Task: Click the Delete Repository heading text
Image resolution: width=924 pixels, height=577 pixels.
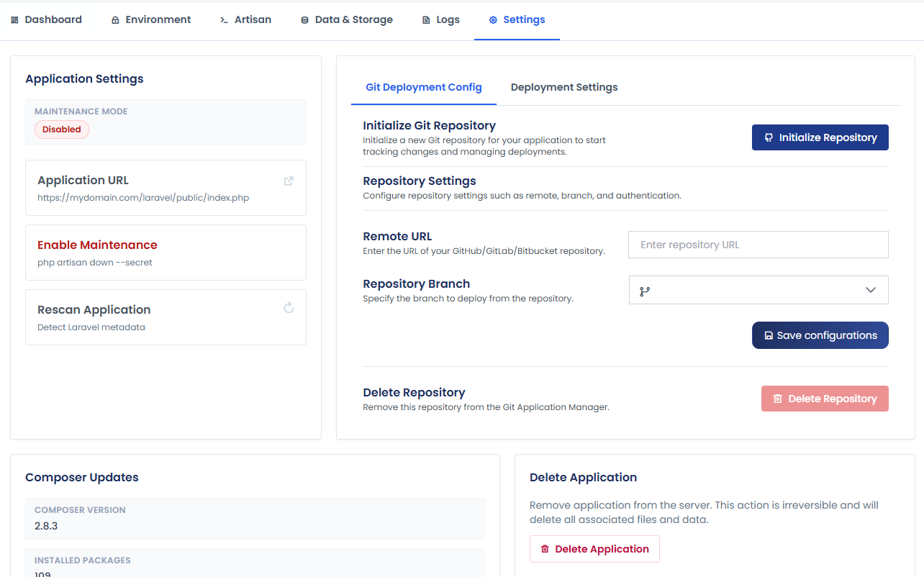Action: pos(414,392)
